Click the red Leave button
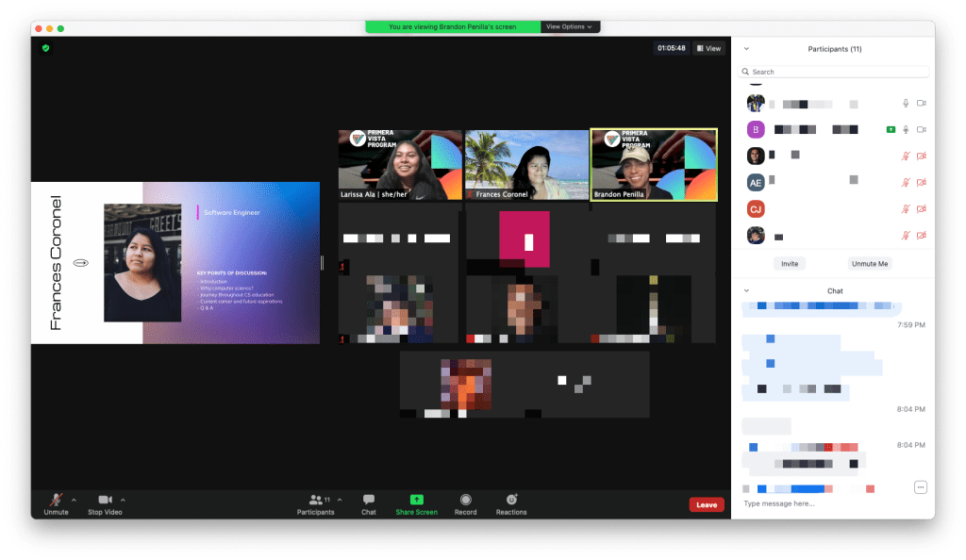Screen dimensions: 966x560 pos(707,504)
